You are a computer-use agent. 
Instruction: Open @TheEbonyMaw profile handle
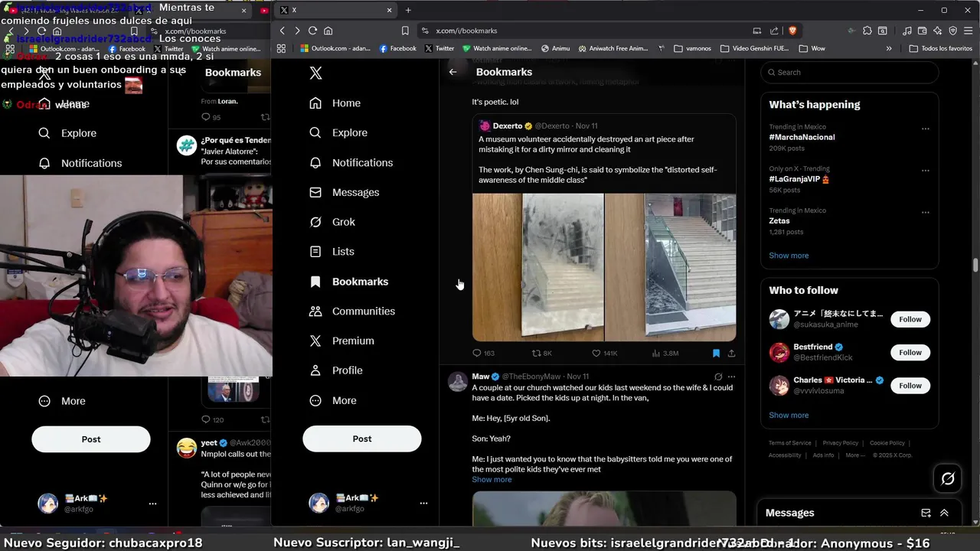(x=532, y=377)
